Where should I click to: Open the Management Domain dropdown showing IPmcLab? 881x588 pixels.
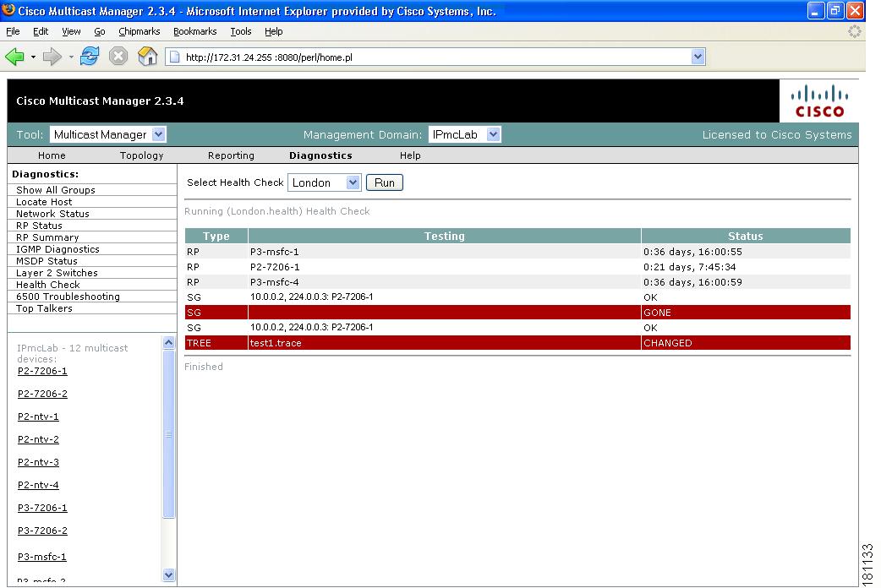(x=465, y=134)
